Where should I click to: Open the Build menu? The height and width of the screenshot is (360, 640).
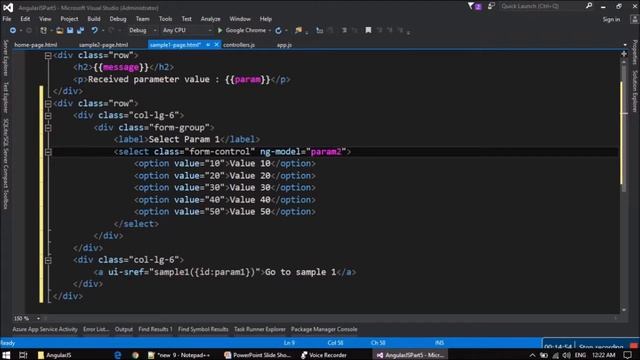tap(94, 19)
